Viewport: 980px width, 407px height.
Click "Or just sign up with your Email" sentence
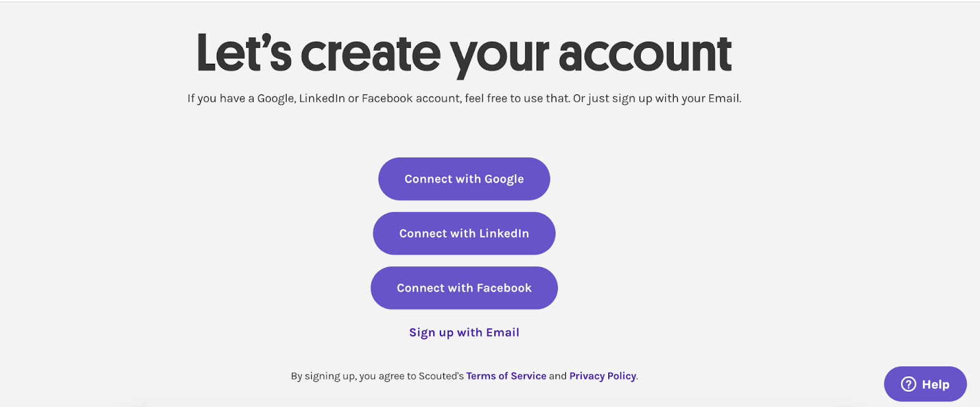click(x=657, y=98)
